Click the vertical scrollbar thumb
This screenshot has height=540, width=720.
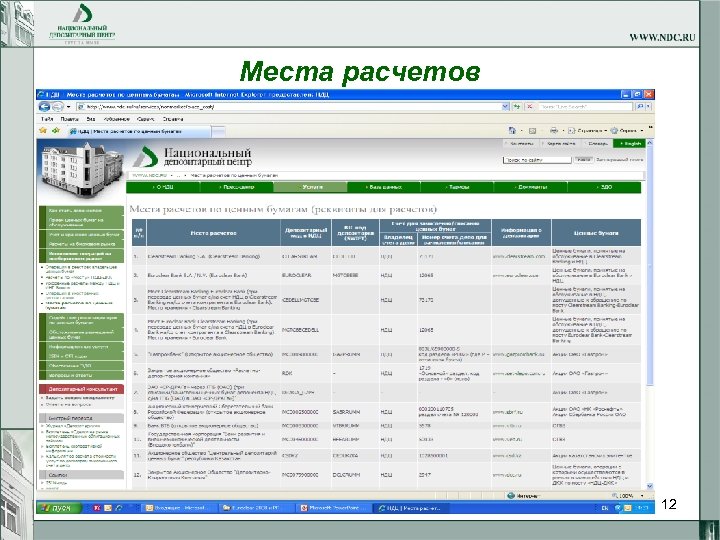click(649, 266)
